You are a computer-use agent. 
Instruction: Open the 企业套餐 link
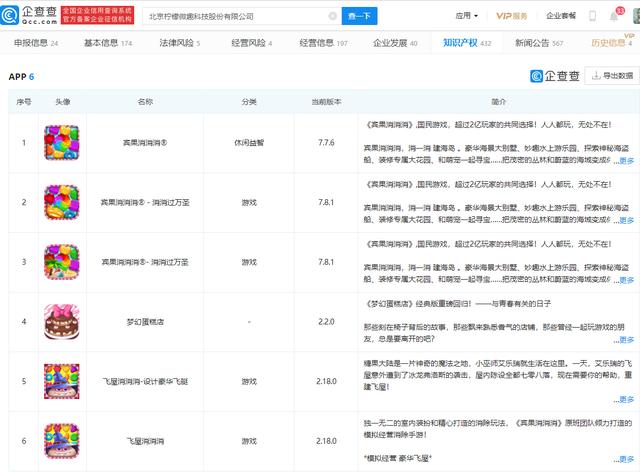561,16
